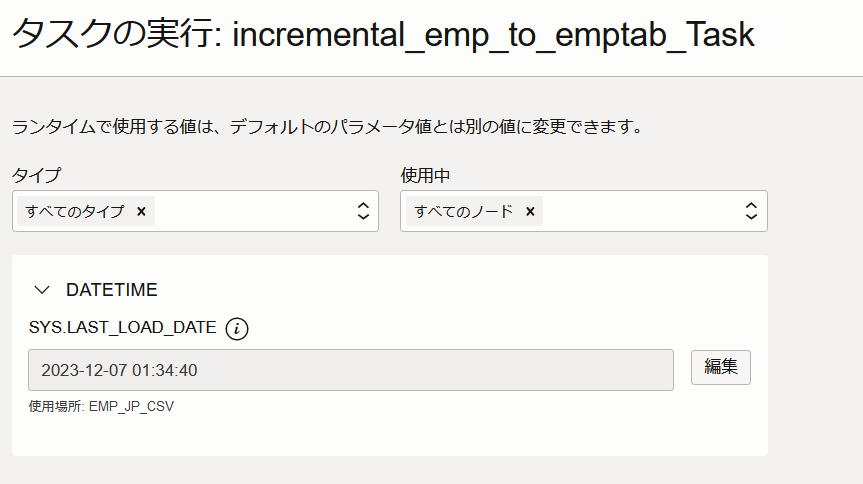Viewport: 863px width, 484px height.
Task: Open the 使用中 dropdown using its arrows
Action: point(752,211)
